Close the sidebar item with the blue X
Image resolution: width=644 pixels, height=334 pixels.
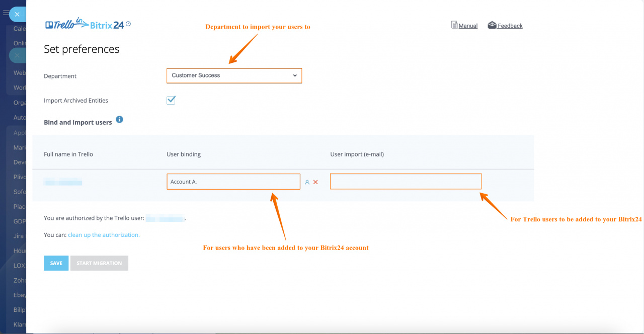17,14
